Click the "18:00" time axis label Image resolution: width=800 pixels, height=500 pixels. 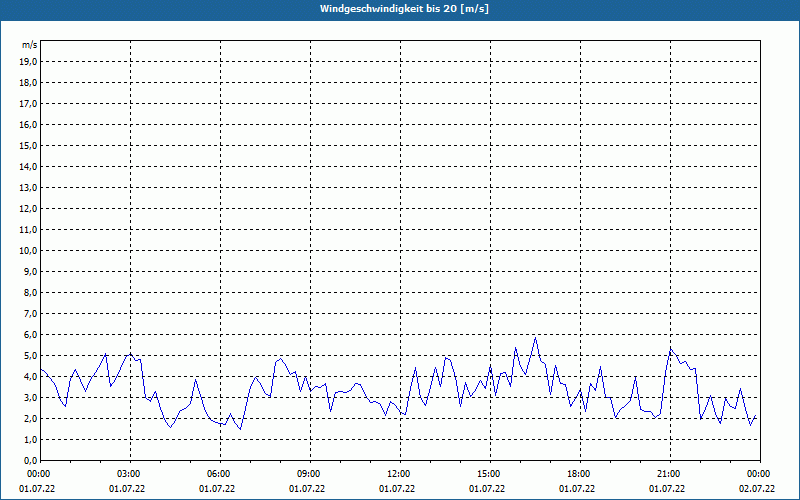coord(580,474)
